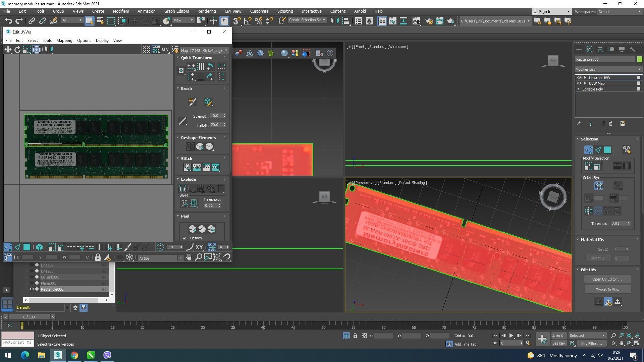
Task: Click the Rotate tool in Edit UVWs toolbar
Action: [17, 50]
